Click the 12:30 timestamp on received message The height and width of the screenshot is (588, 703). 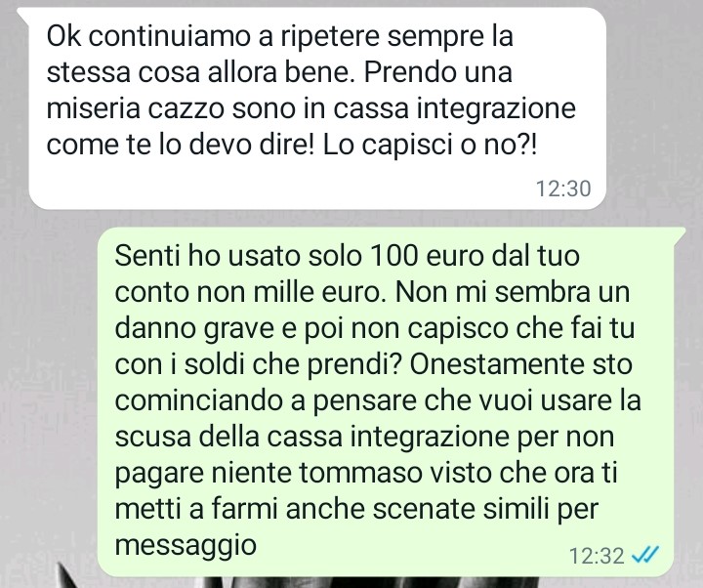(x=563, y=189)
